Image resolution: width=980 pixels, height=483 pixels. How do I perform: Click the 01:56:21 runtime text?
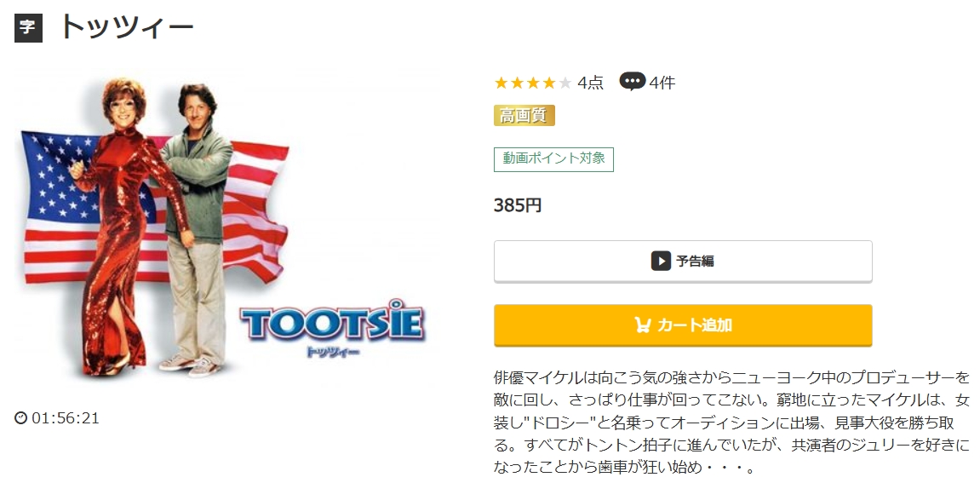66,418
